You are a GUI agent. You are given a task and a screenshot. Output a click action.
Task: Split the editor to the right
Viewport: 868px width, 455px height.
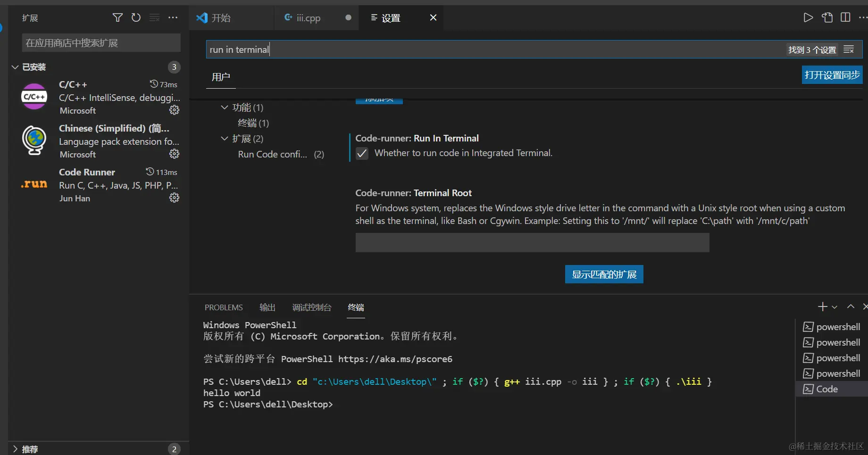pyautogui.click(x=845, y=18)
